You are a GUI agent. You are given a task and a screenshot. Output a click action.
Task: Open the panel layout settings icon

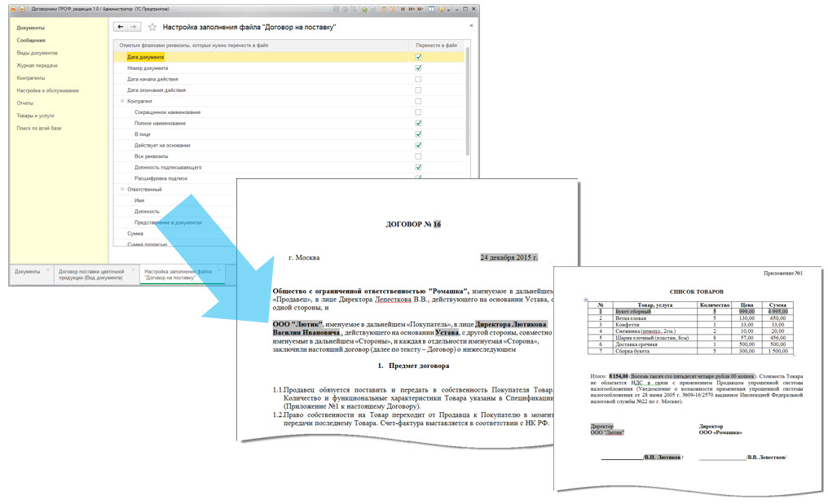coord(431,9)
